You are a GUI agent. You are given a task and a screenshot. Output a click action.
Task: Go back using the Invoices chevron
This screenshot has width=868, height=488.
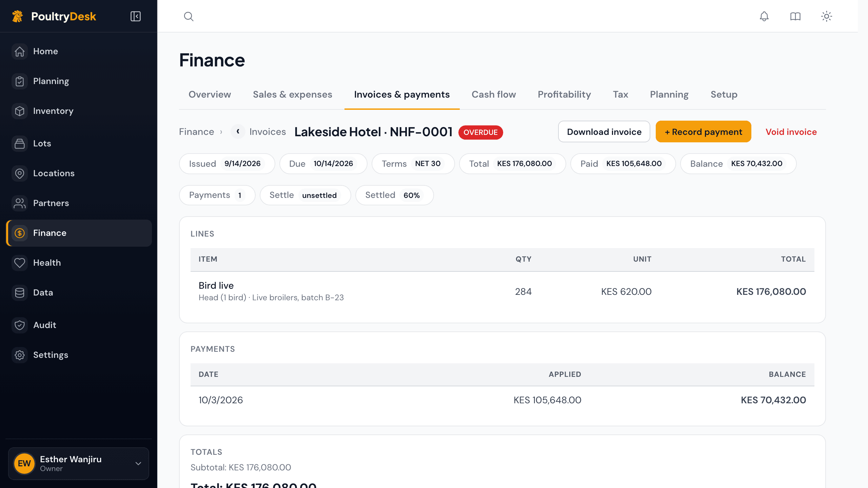click(x=238, y=131)
